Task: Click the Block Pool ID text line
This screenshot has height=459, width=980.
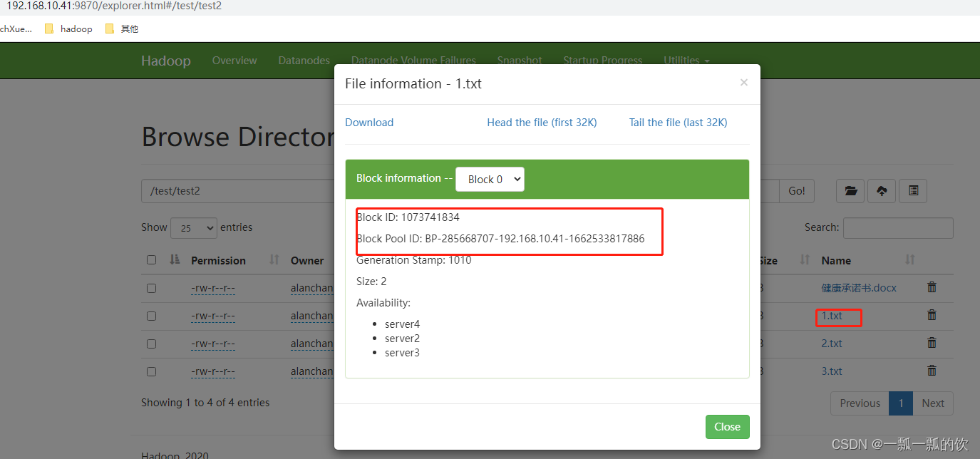Action: click(x=500, y=239)
